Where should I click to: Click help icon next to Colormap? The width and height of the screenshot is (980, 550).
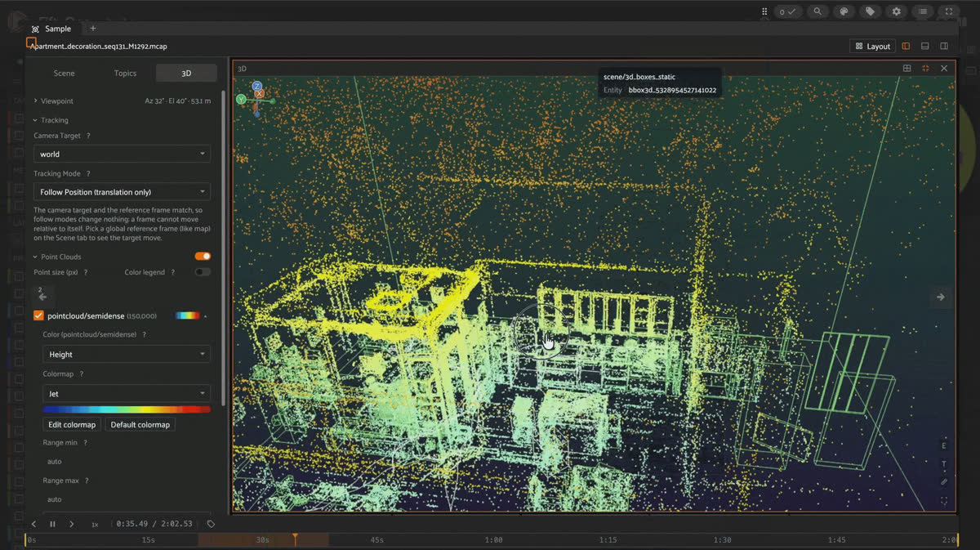point(81,373)
